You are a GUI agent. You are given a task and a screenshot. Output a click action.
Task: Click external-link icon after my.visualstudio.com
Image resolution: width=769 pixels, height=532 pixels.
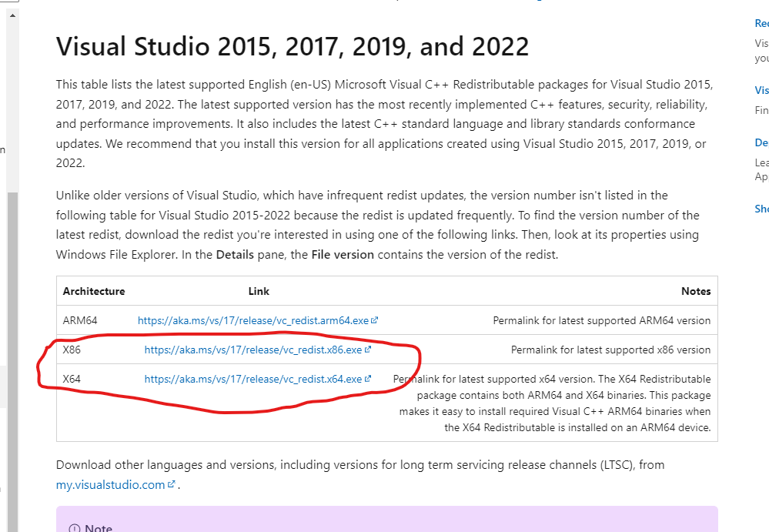tap(172, 485)
